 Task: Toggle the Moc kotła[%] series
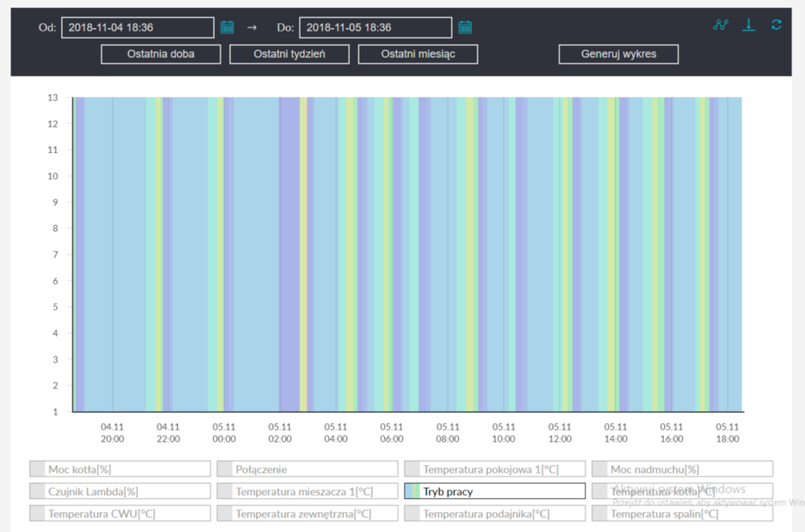120,469
